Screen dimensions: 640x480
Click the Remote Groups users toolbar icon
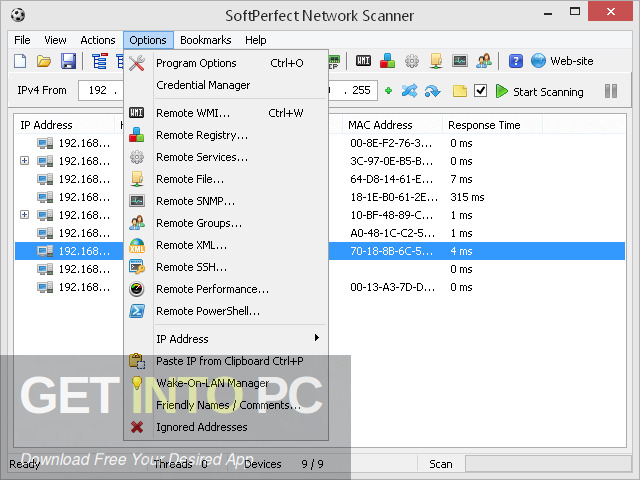[484, 61]
